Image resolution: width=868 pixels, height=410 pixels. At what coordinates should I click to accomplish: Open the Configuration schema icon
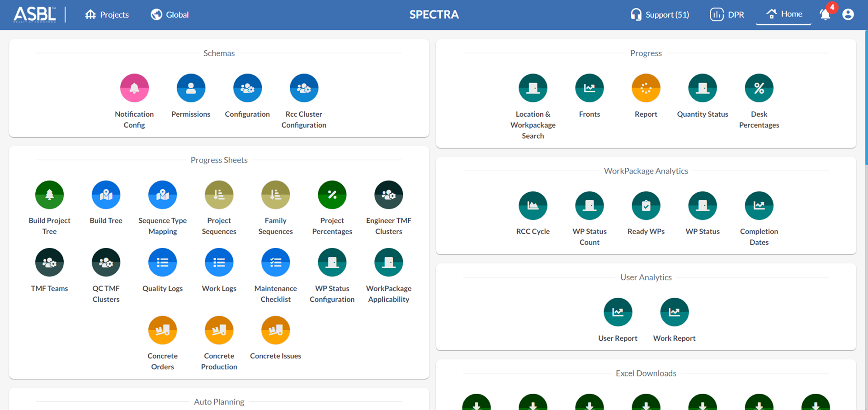(247, 88)
